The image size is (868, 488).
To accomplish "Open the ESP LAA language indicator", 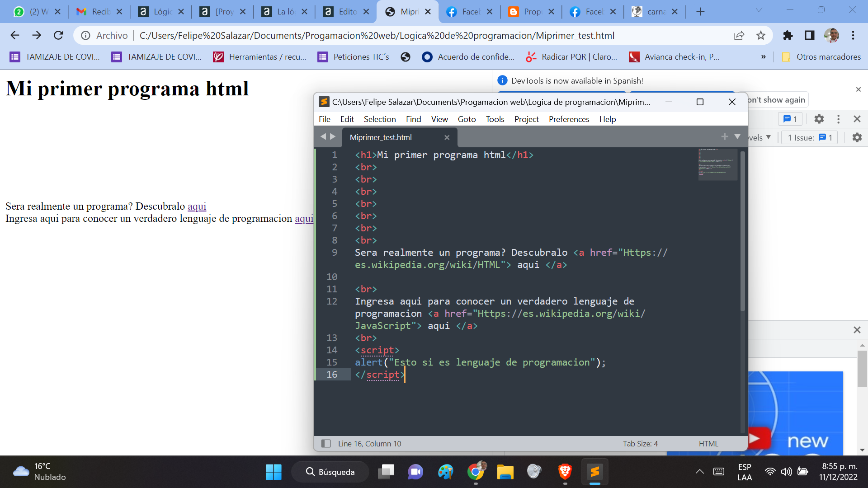I will [745, 472].
